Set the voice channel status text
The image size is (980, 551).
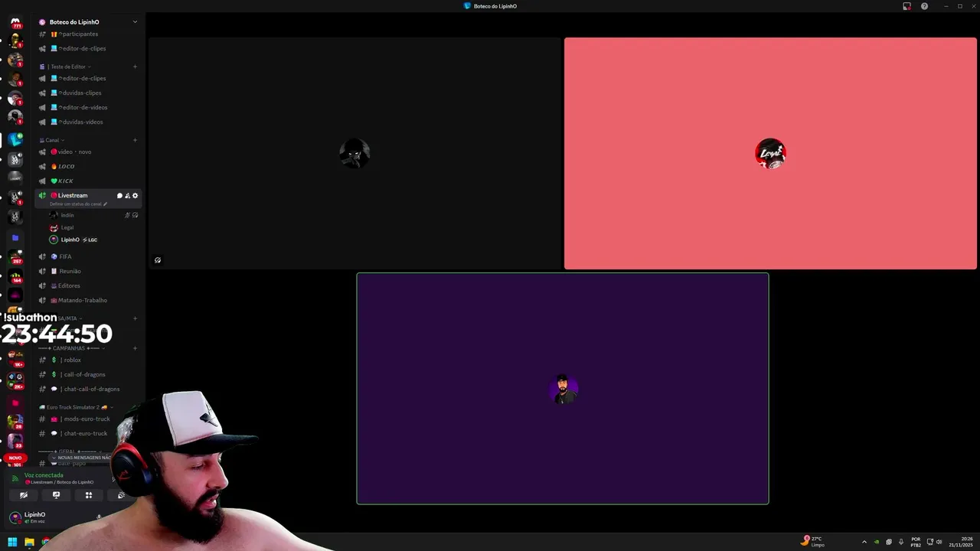(78, 204)
